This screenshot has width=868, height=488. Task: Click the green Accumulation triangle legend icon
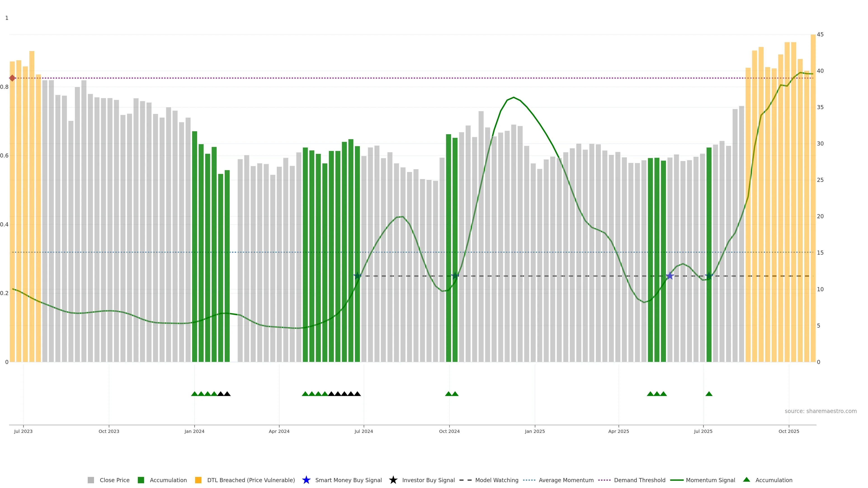746,480
